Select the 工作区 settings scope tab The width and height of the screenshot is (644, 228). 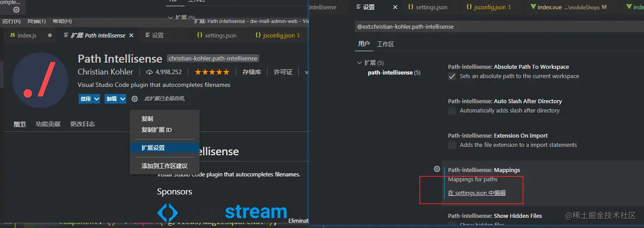click(385, 44)
